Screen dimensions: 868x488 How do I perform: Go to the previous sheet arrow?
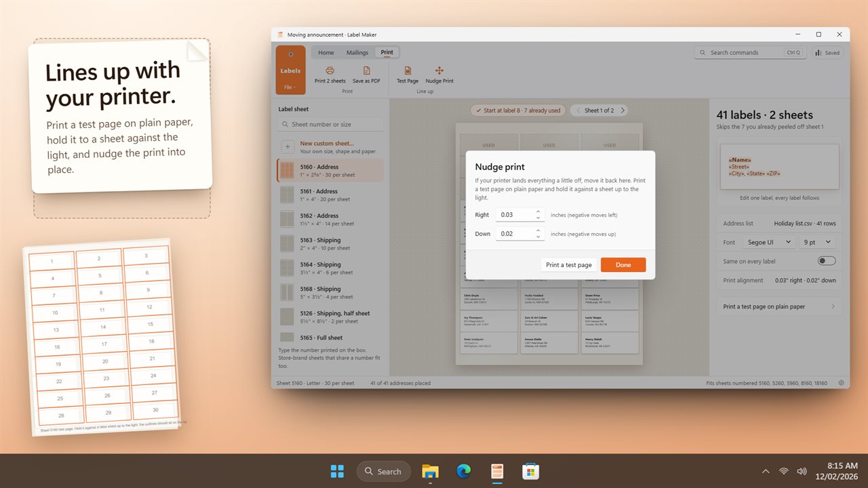point(578,110)
